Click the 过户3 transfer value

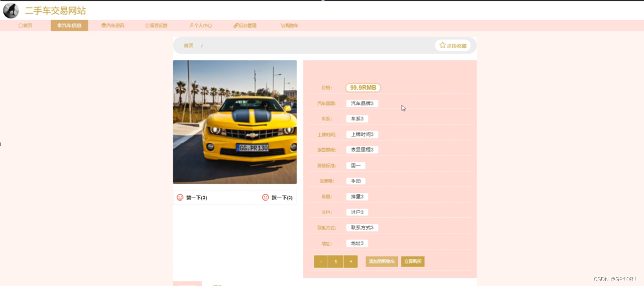pos(357,213)
